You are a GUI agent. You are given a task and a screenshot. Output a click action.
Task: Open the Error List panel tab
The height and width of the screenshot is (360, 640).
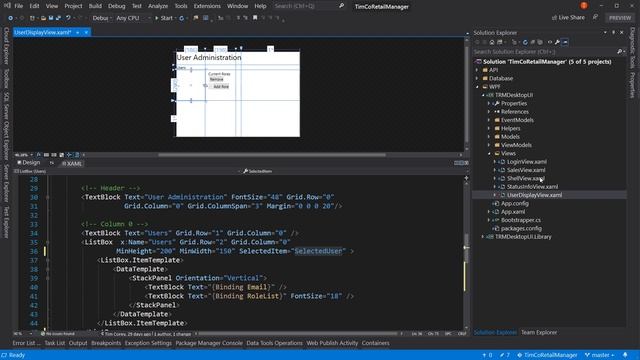(x=26, y=343)
